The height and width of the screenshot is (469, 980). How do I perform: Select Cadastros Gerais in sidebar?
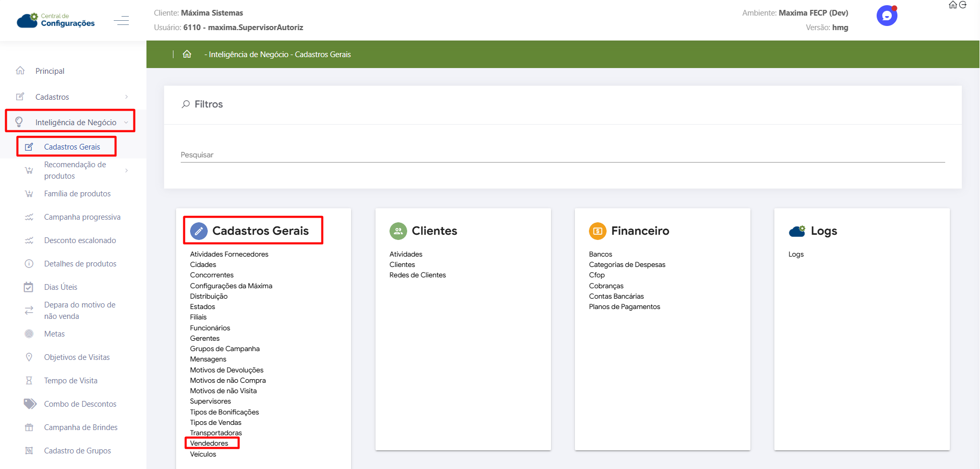tap(72, 147)
